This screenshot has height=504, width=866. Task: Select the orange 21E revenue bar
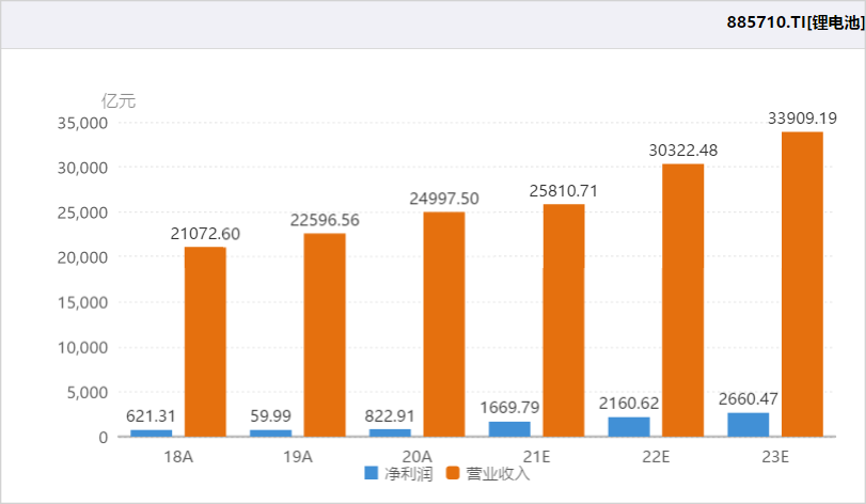coord(563,320)
